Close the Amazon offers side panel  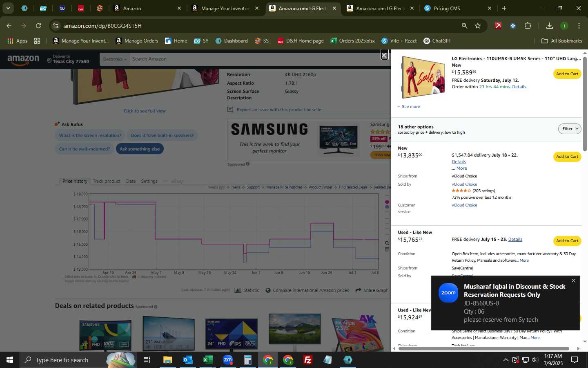(x=384, y=55)
